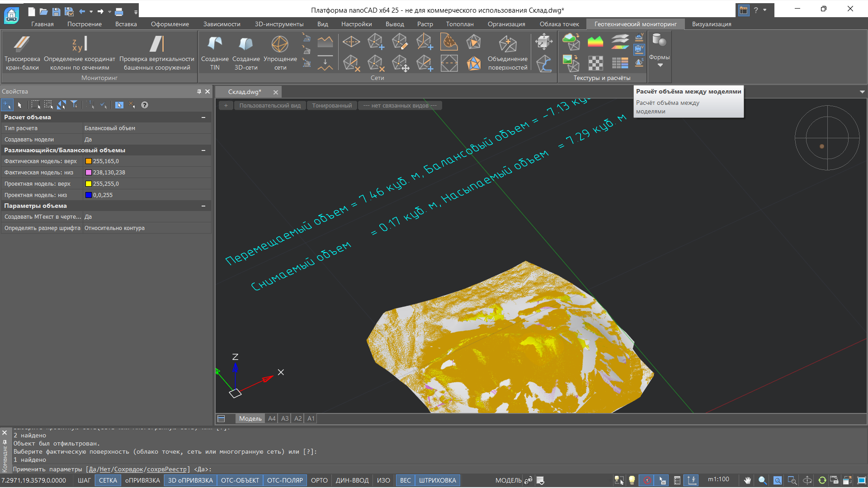Enable ОРТО mode in status bar
Viewport: 868px width, 488px height.
(319, 480)
